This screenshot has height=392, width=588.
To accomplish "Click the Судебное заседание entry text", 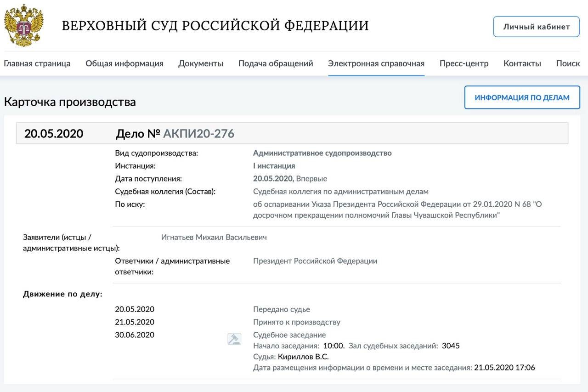I will click(x=289, y=335).
